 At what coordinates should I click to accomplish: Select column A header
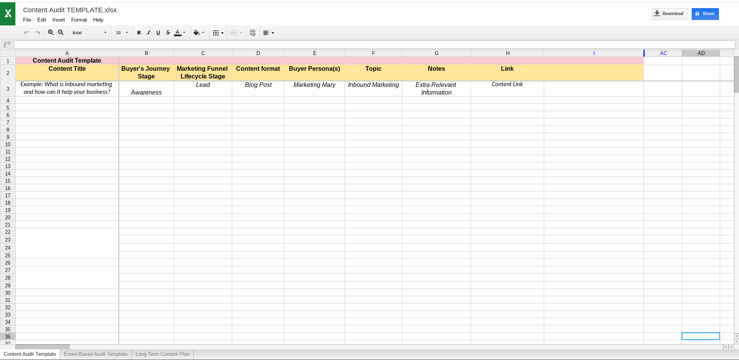point(67,53)
